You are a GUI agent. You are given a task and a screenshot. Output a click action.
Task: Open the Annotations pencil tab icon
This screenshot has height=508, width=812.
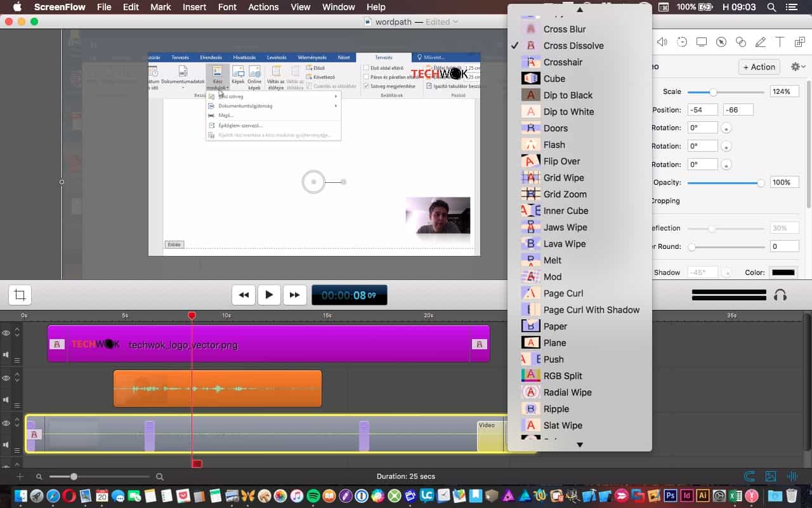[761, 42]
